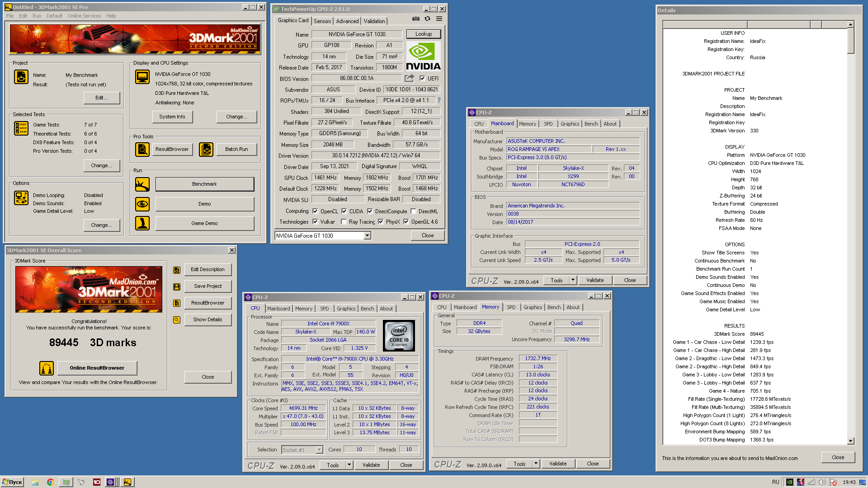This screenshot has height=488, width=868.
Task: Click the Demo eye icon
Action: (142, 204)
